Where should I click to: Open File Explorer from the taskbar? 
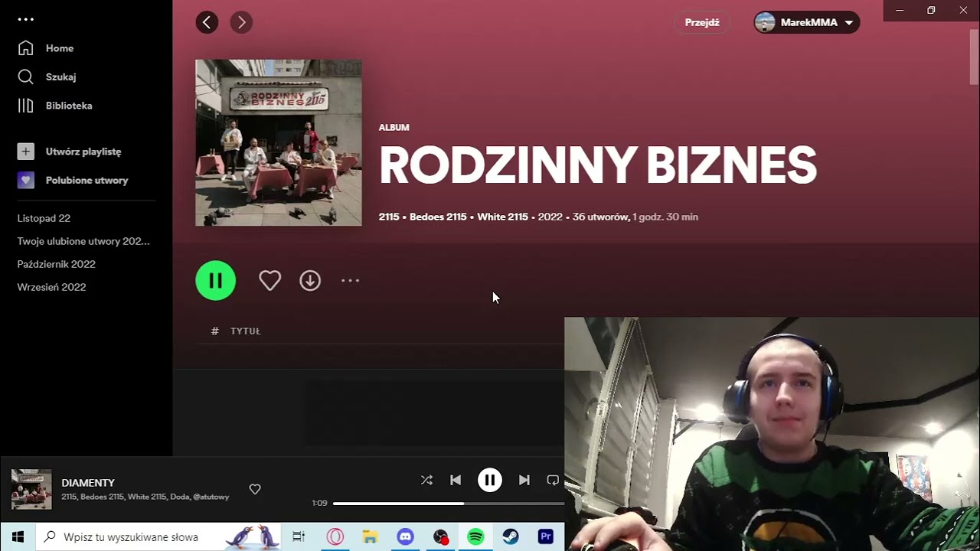(370, 536)
